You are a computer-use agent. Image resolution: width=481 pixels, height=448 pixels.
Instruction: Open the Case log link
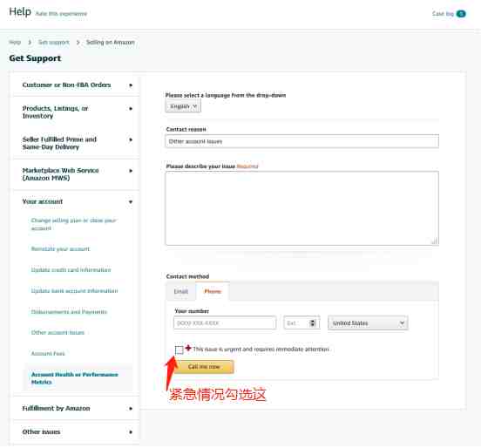point(443,14)
